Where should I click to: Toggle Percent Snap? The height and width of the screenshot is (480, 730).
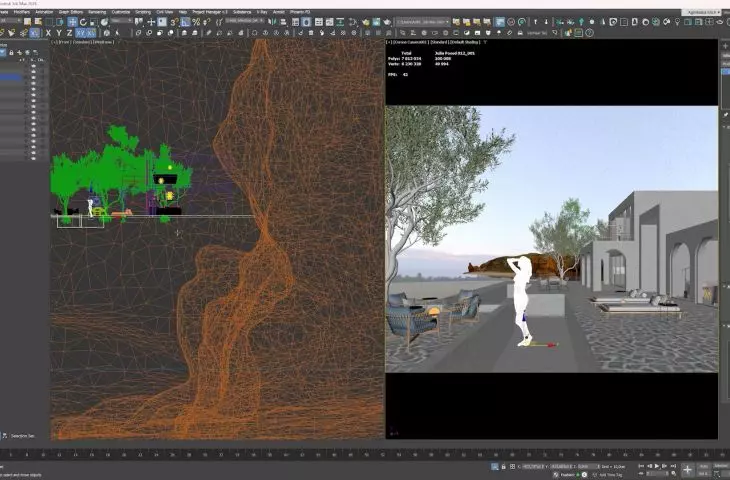tap(196, 22)
